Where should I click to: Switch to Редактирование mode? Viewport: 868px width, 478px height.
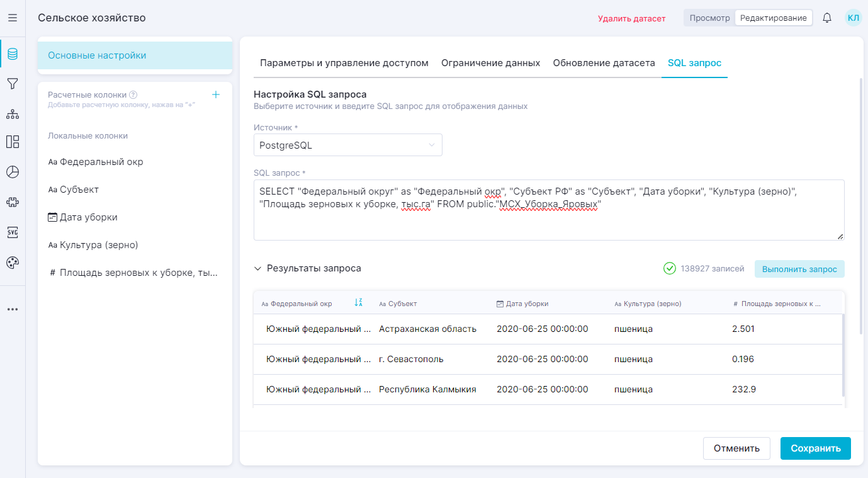[x=773, y=18]
